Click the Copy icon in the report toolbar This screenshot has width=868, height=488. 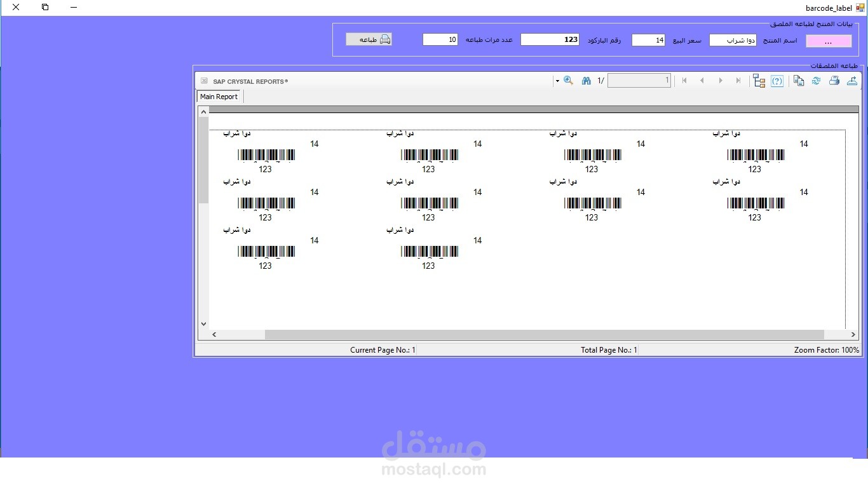pos(799,81)
